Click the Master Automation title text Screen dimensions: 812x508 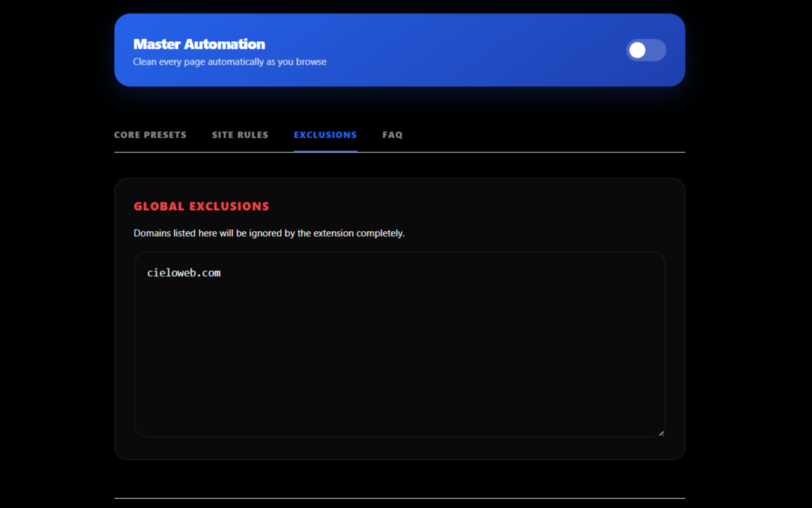click(x=199, y=44)
